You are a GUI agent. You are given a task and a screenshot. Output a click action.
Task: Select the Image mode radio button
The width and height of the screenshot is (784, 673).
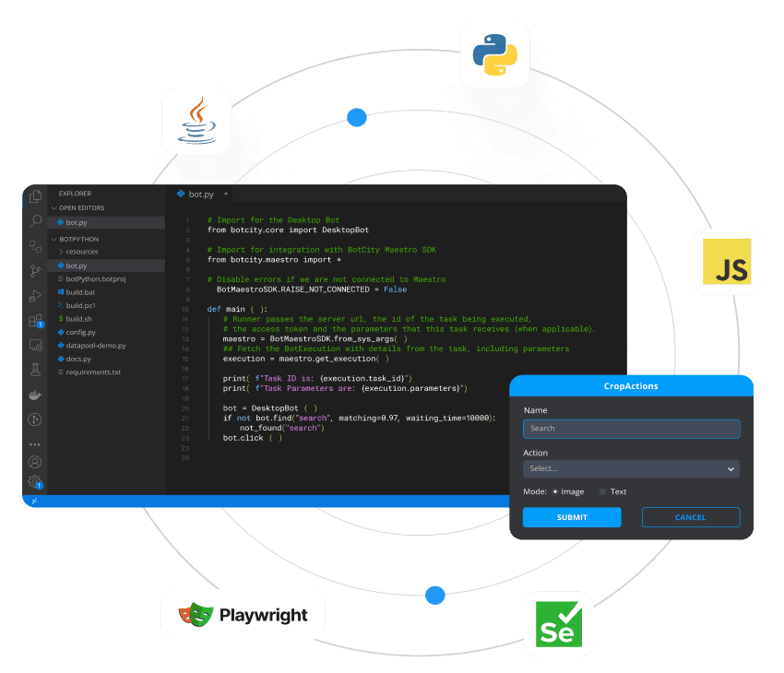coord(555,491)
